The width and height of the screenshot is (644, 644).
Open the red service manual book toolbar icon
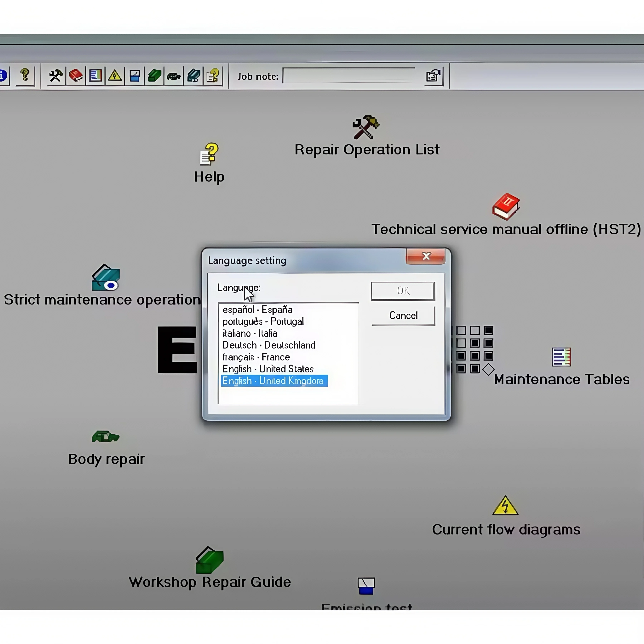tap(76, 76)
